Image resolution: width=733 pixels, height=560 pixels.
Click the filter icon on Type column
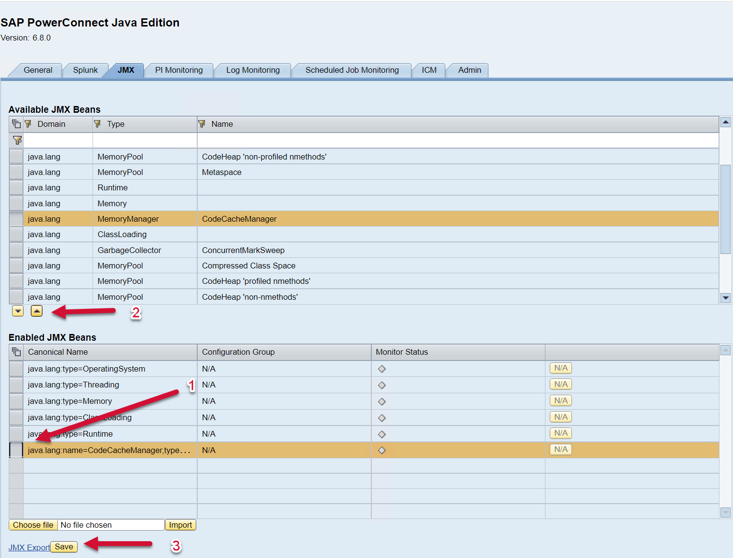tap(97, 124)
